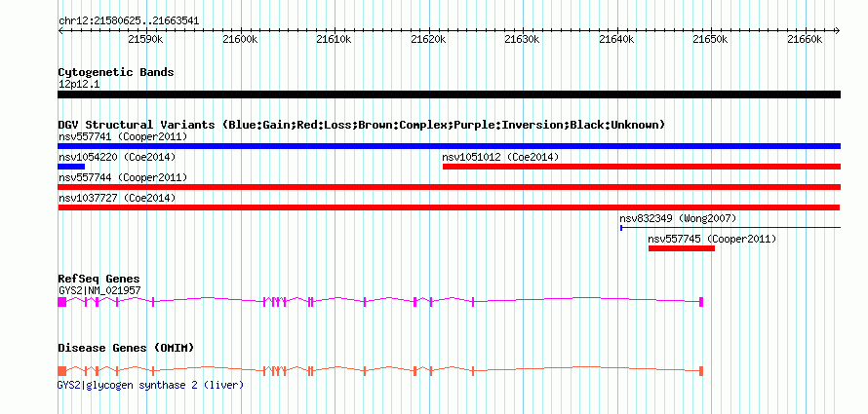This screenshot has width=868, height=414.
Task: Click the 21650k ruler tick label
Action: pyautogui.click(x=711, y=40)
